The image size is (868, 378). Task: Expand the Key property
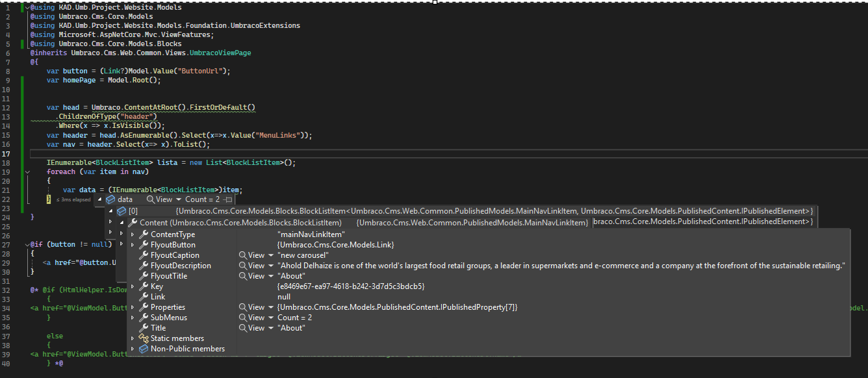click(x=133, y=286)
